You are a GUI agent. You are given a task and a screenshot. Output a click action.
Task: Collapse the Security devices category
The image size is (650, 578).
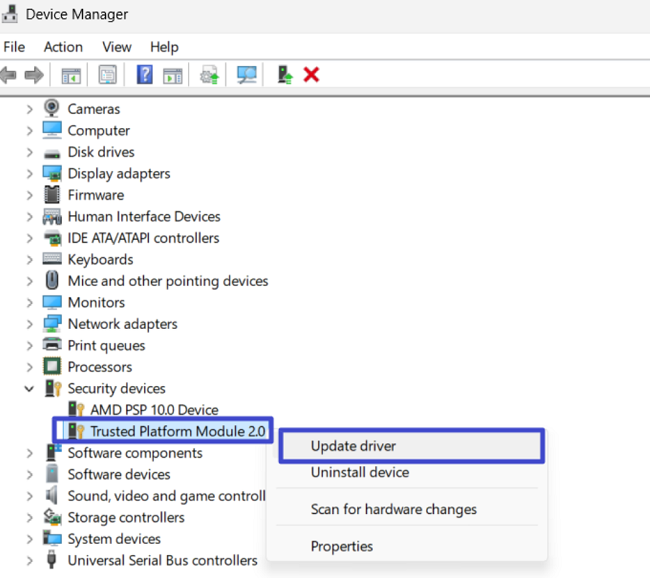[29, 389]
